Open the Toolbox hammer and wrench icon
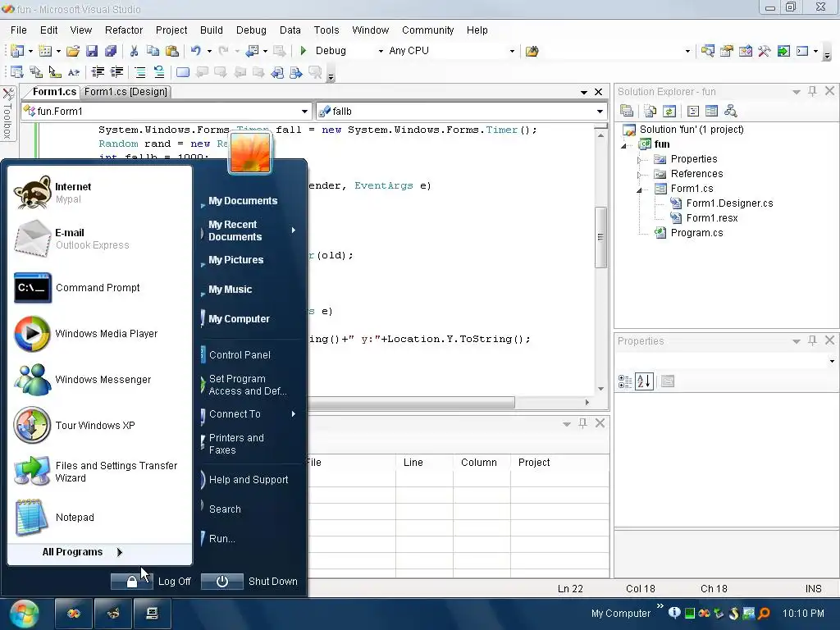 pyautogui.click(x=764, y=51)
